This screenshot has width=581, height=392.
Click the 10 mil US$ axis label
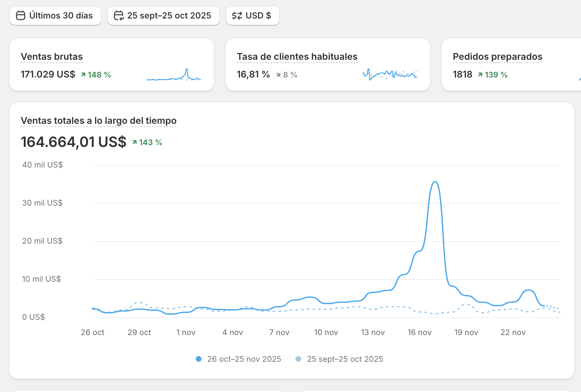41,279
